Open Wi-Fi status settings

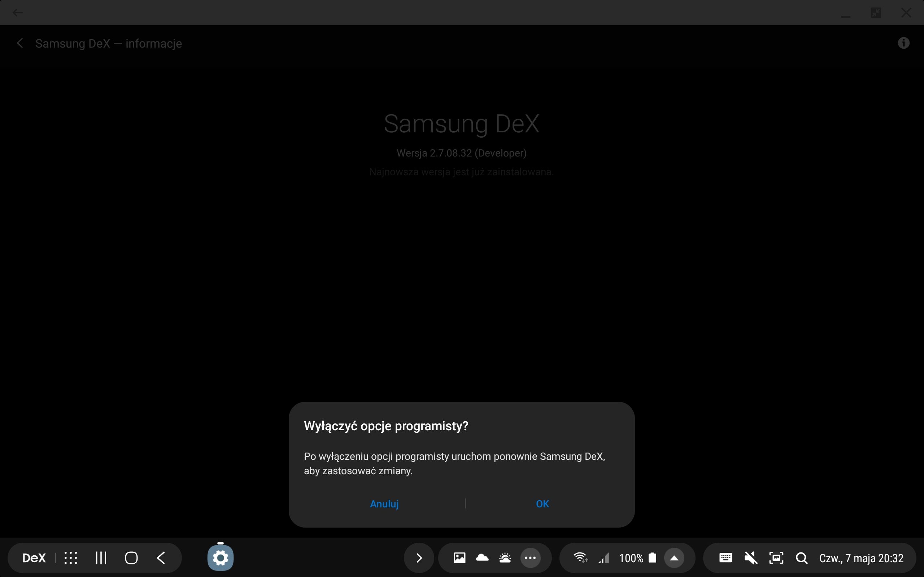click(580, 558)
